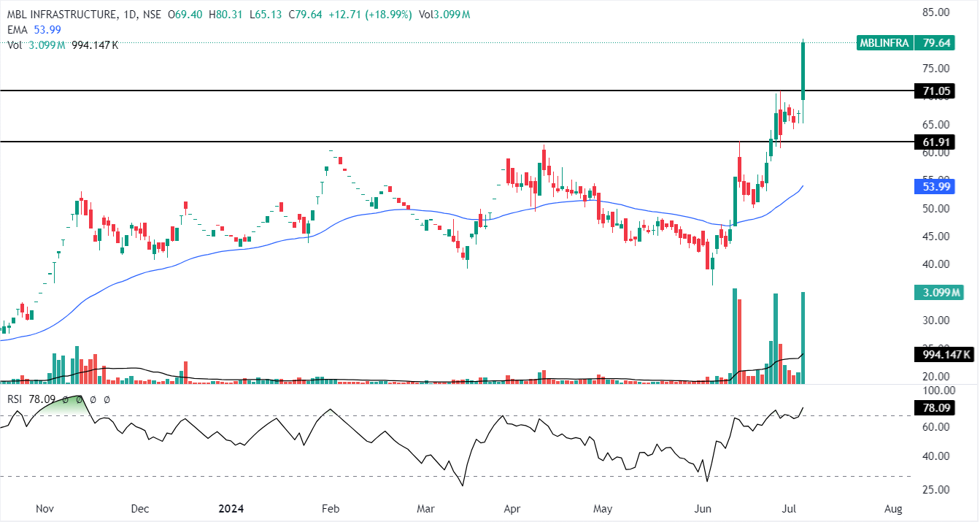This screenshot has width=980, height=522.
Task: Select the Vol indicator legend label
Action: tap(15, 45)
